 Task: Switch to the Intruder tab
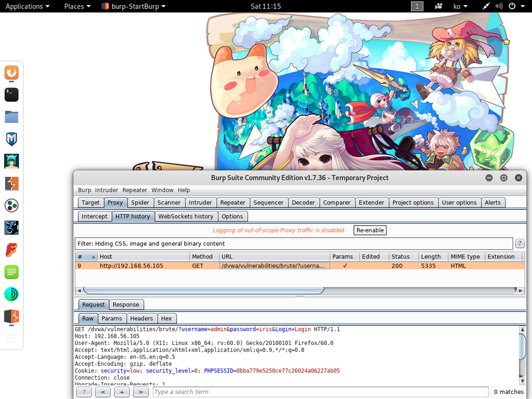pyautogui.click(x=200, y=202)
